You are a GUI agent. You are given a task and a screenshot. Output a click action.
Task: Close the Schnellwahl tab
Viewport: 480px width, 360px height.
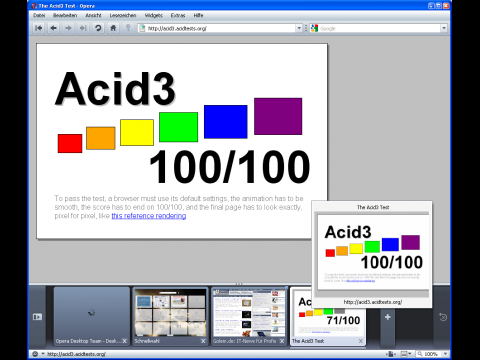[203, 341]
